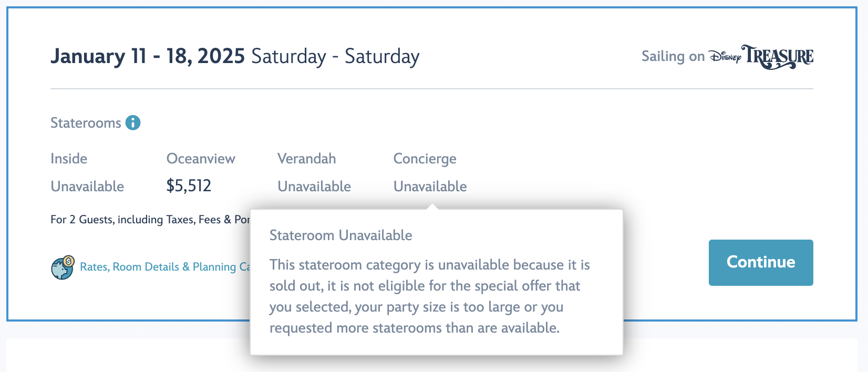Click Unavailable under Inside

tap(87, 187)
